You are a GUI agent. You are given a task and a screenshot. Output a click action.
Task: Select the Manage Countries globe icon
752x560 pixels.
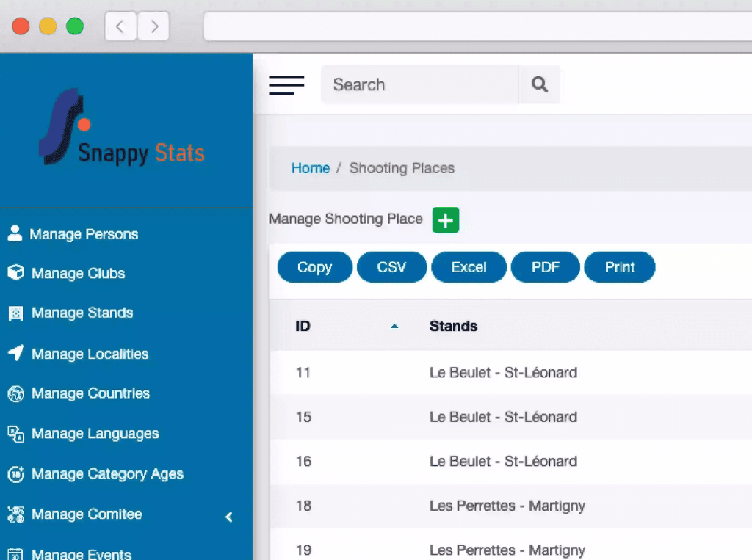click(x=15, y=393)
